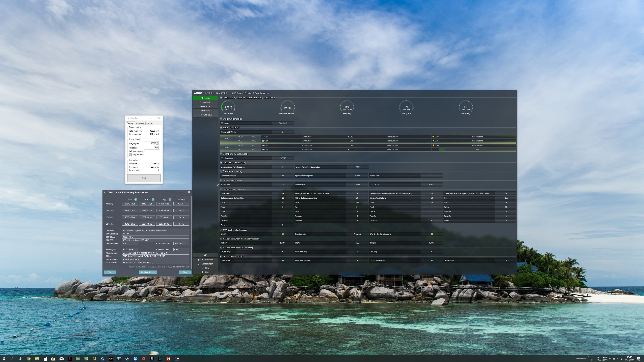The height and width of the screenshot is (362, 644).
Task: Uncheck the Stop on error checkbox
Action: [x=130, y=155]
